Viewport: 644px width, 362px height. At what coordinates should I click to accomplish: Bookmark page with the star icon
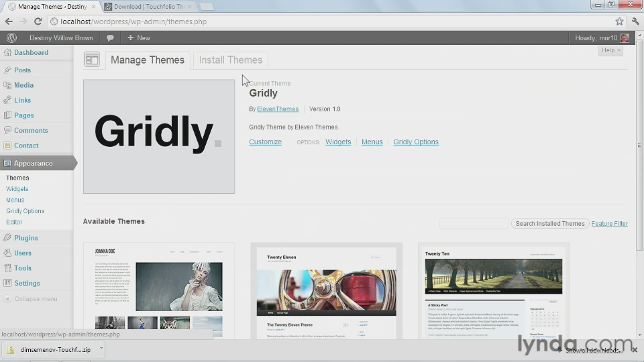tap(619, 21)
